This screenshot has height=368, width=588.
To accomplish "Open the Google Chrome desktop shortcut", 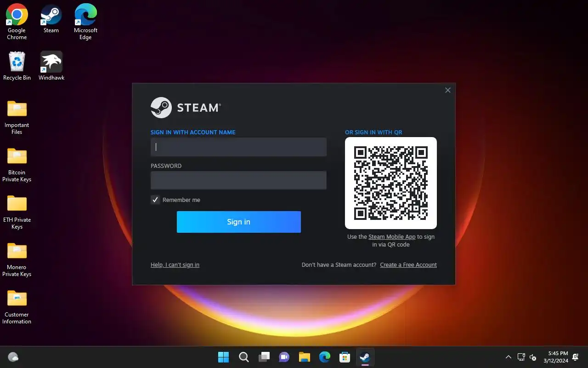I will (x=17, y=22).
